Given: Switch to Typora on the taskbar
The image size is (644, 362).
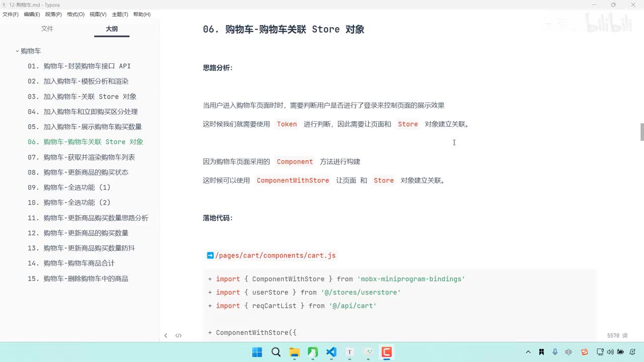Looking at the screenshot, I should [x=350, y=352].
